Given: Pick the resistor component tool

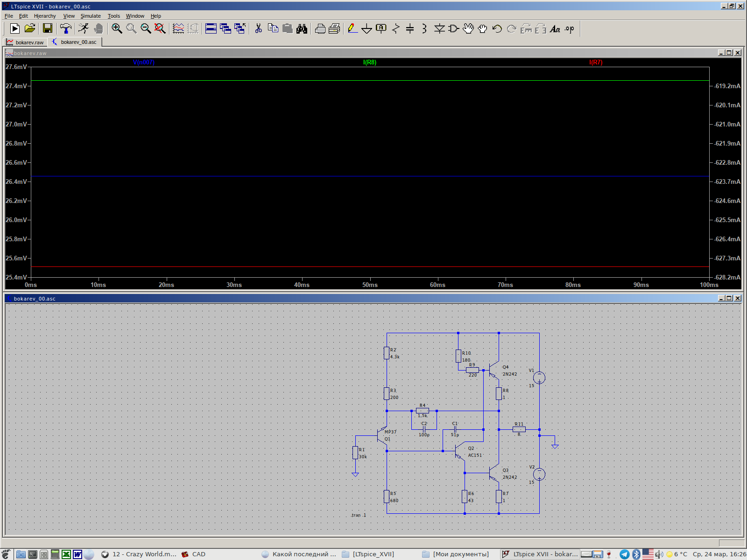Looking at the screenshot, I should click(396, 29).
